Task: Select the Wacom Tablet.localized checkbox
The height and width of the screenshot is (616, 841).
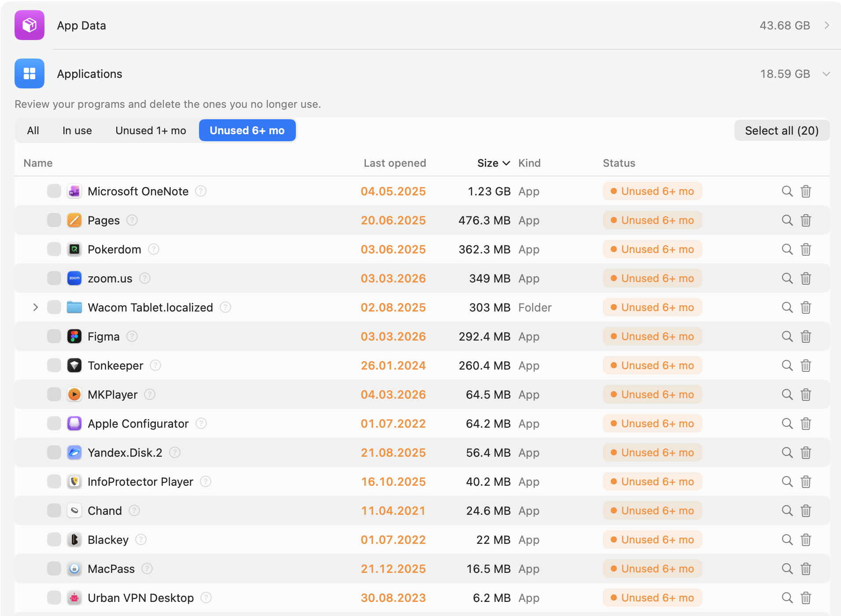Action: [54, 308]
